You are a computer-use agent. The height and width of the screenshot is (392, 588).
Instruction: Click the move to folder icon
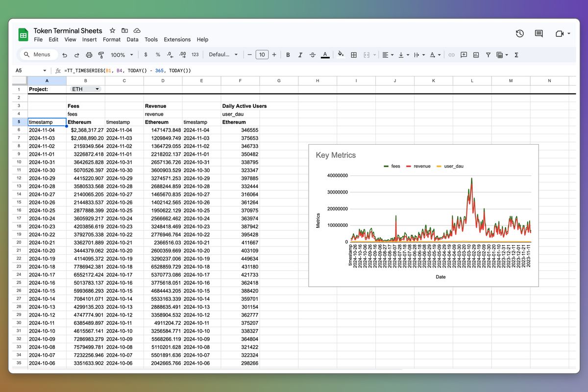125,30
